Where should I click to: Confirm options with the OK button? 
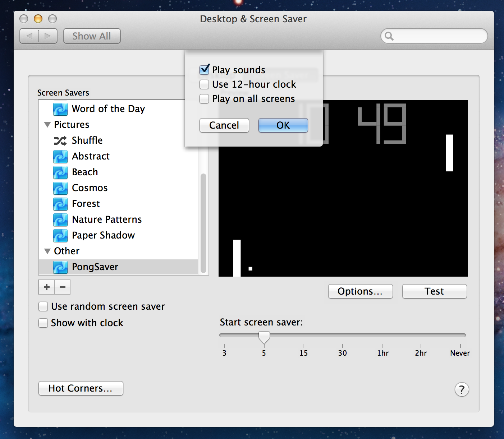[283, 125]
